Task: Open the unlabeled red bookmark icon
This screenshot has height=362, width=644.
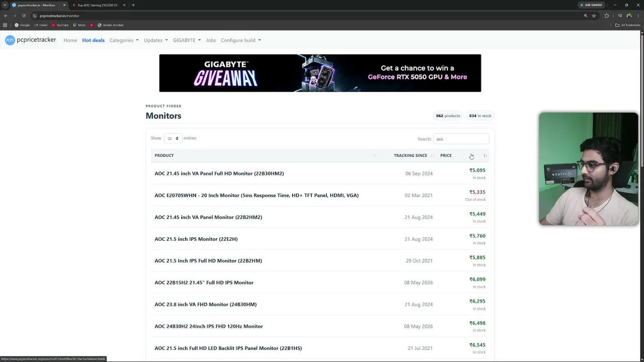Action: pos(92,25)
